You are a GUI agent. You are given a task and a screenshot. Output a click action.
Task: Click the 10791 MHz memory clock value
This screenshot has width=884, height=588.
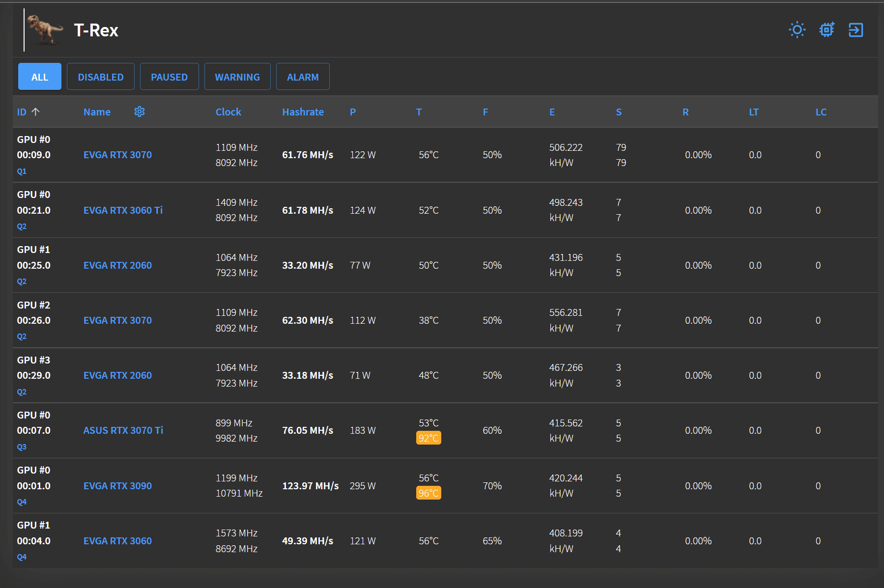point(239,493)
